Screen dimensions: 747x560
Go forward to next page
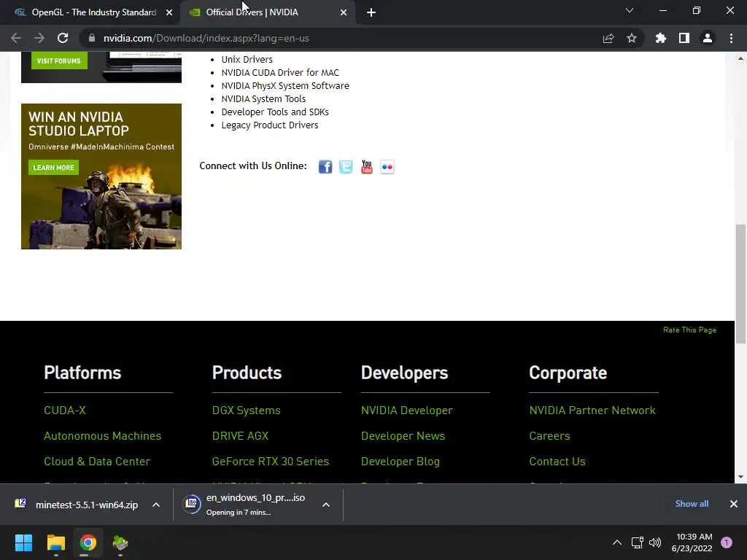click(39, 38)
